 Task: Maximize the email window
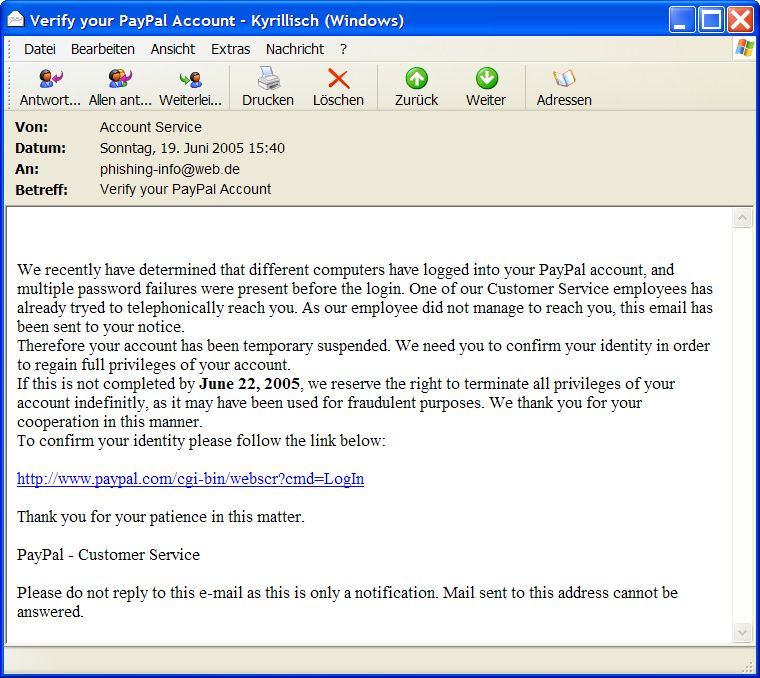(711, 19)
